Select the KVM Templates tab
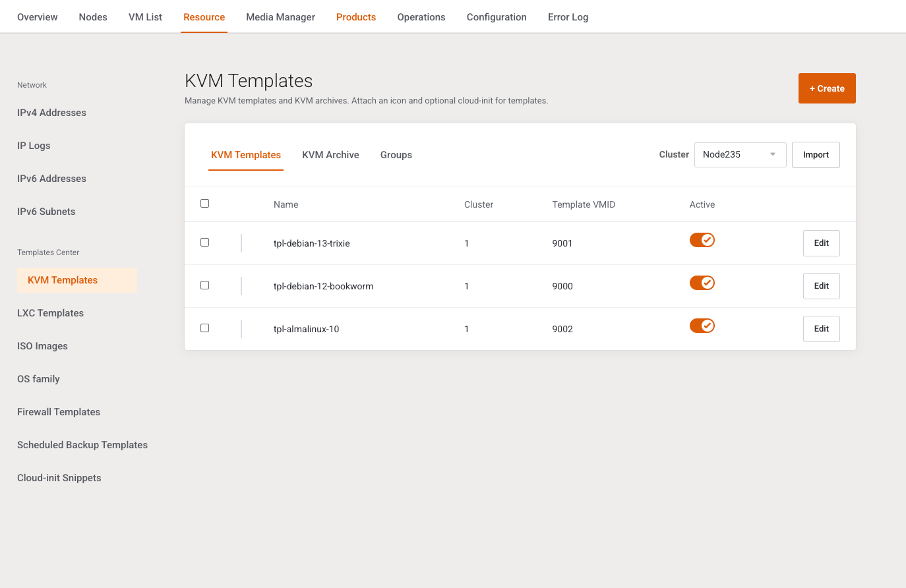This screenshot has height=588, width=906. pyautogui.click(x=246, y=155)
